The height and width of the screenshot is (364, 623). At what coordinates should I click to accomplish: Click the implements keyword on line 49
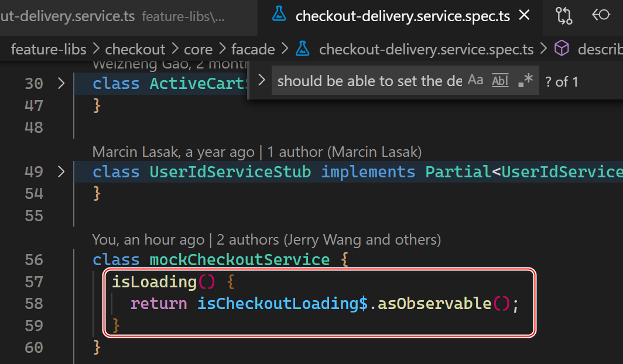click(368, 172)
